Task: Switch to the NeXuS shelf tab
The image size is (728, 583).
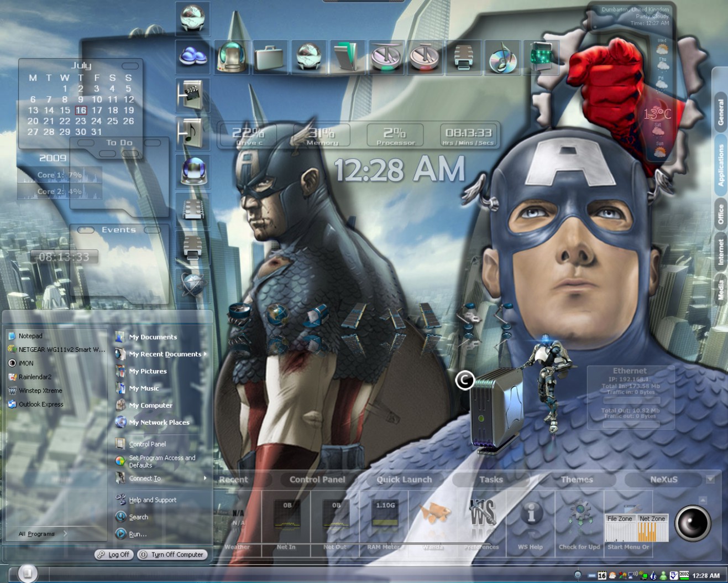Action: click(664, 480)
